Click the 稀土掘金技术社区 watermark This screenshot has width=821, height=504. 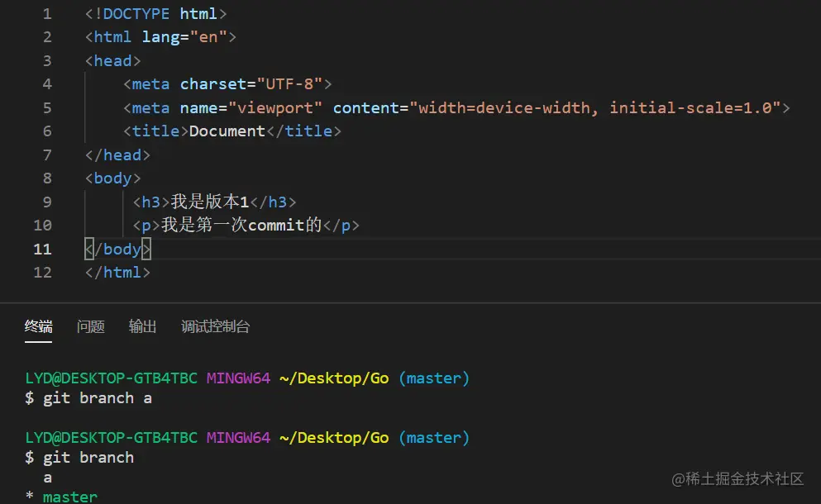[738, 478]
